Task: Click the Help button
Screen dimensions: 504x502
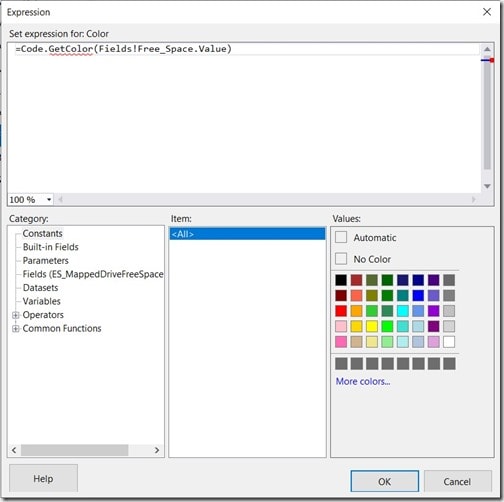Action: pos(43,478)
